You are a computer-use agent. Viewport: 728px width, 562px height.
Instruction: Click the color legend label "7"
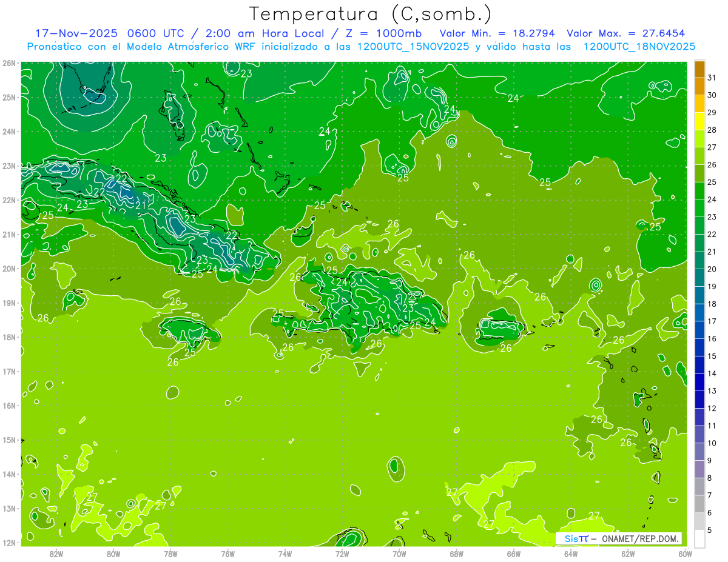(x=710, y=496)
